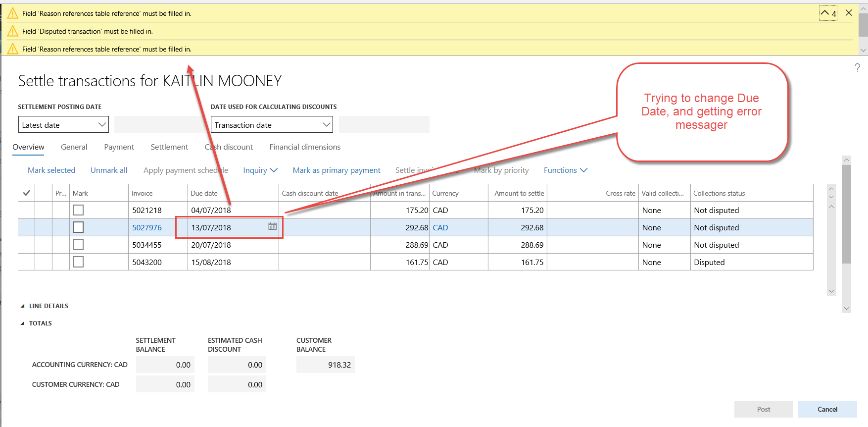
Task: Expand the Inquiry dropdown menu
Action: [x=260, y=170]
